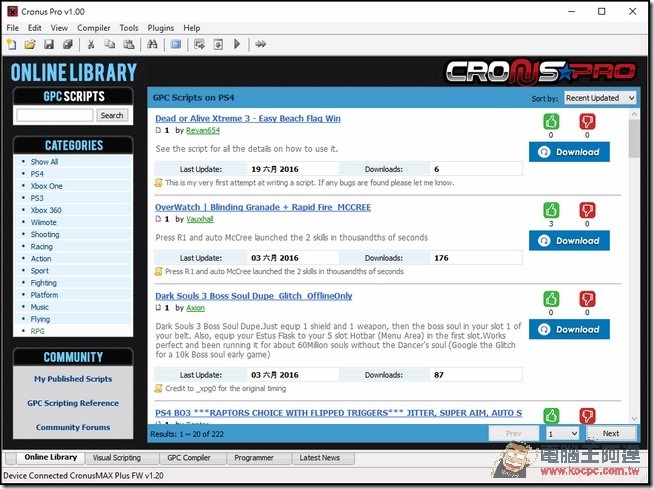654x489 pixels.
Task: Open the Plugins menu
Action: [x=161, y=28]
